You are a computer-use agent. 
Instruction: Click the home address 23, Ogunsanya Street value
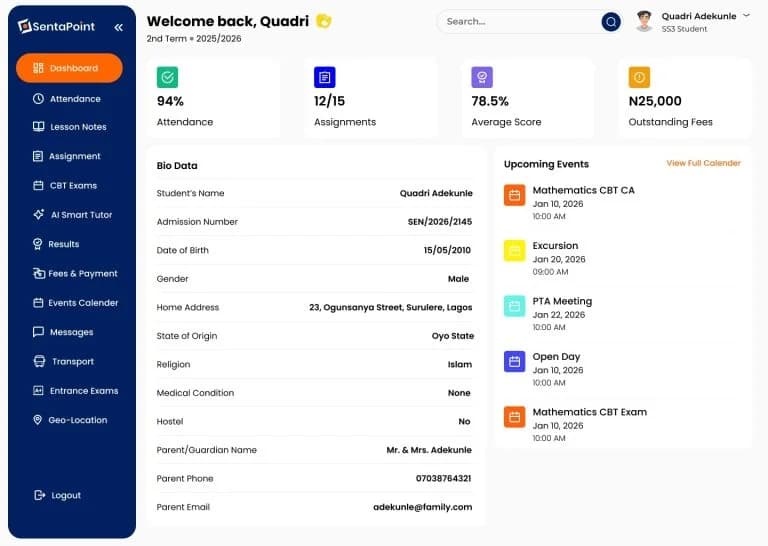tap(390, 308)
